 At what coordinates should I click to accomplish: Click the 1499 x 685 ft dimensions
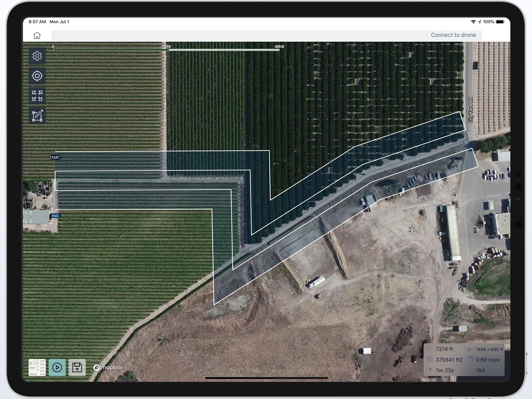[489, 350]
